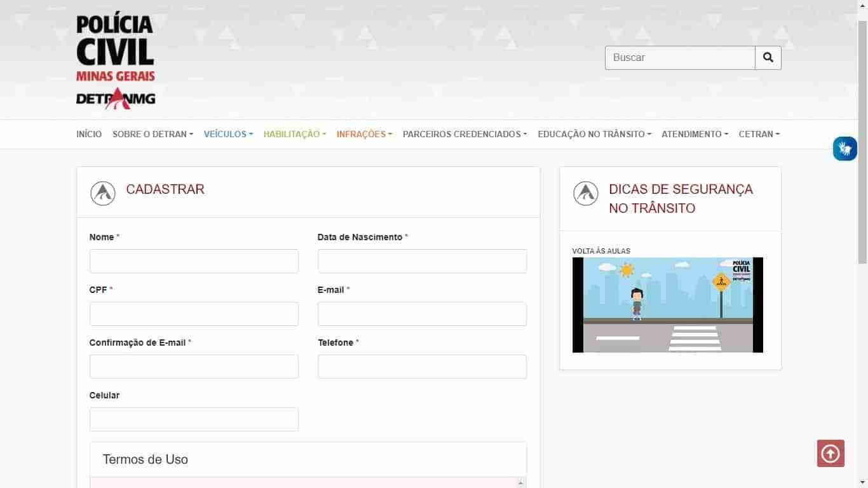The width and height of the screenshot is (868, 488).
Task: Click the Celular input field
Action: [x=194, y=419]
